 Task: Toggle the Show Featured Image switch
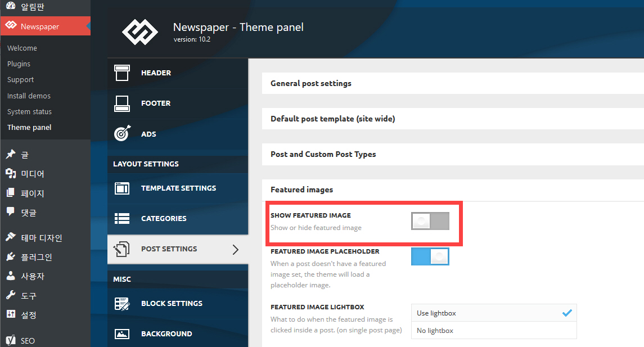[430, 221]
